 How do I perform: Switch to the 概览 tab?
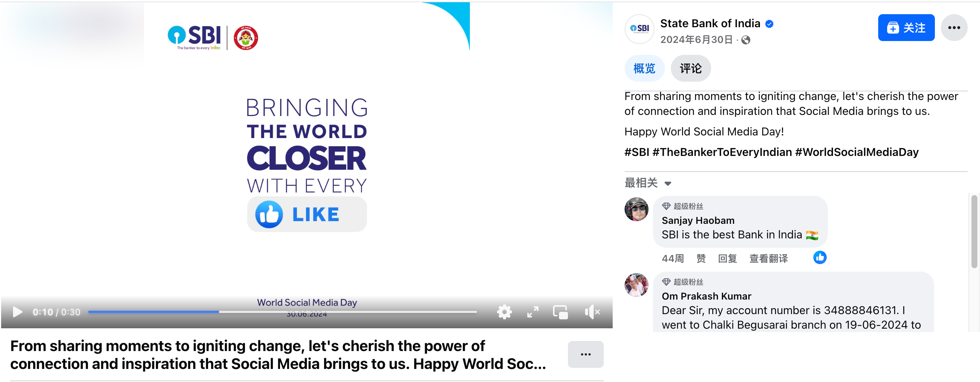(644, 69)
